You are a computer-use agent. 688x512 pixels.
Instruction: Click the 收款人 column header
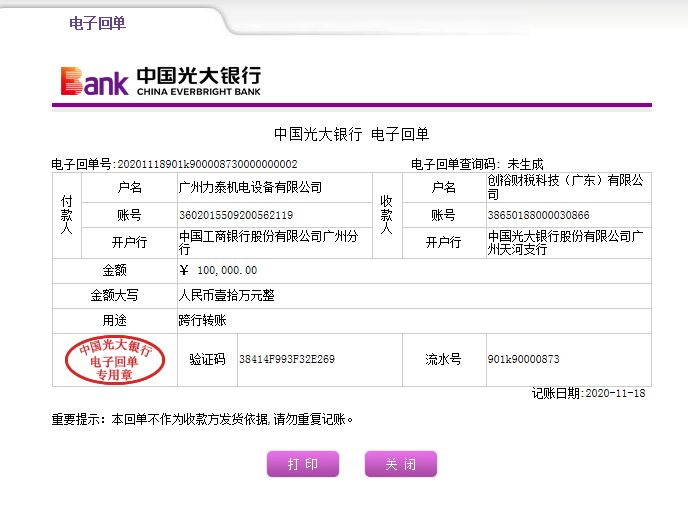(x=387, y=215)
